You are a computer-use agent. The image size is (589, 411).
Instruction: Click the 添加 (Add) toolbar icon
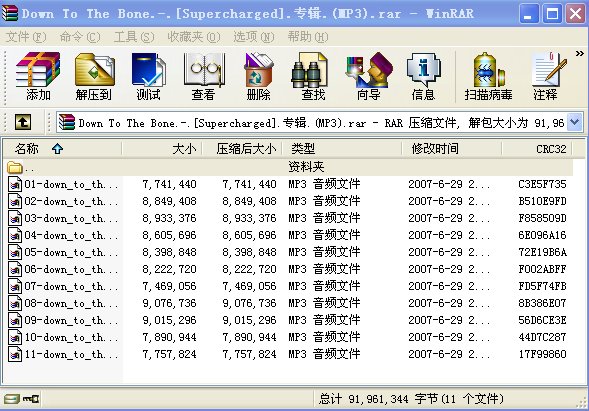[x=38, y=77]
